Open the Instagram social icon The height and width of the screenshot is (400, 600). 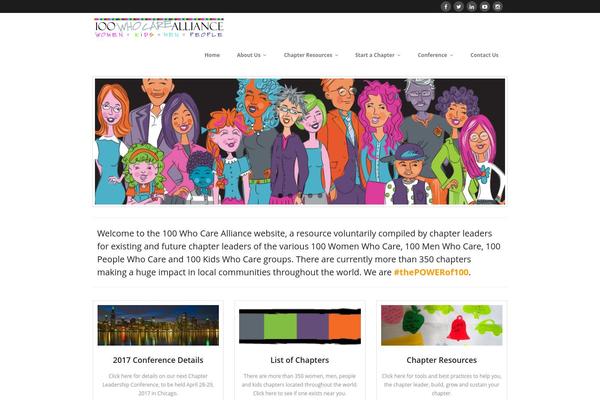tap(497, 7)
